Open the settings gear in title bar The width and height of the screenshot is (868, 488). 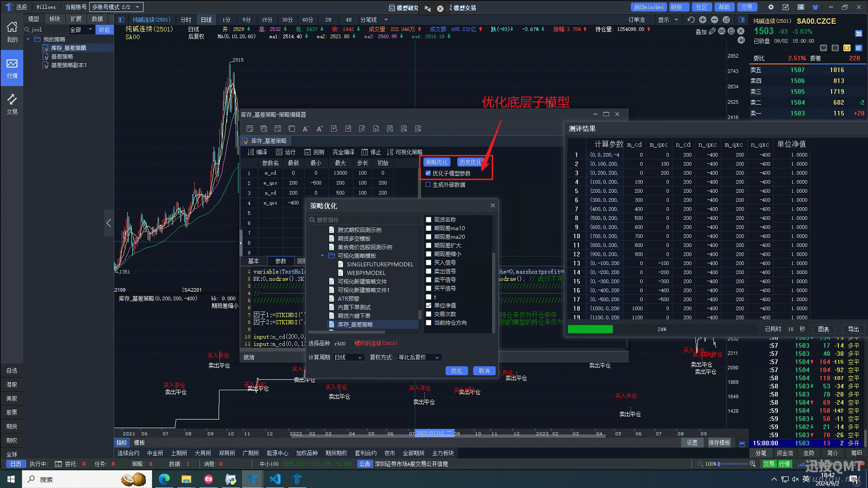(x=771, y=7)
